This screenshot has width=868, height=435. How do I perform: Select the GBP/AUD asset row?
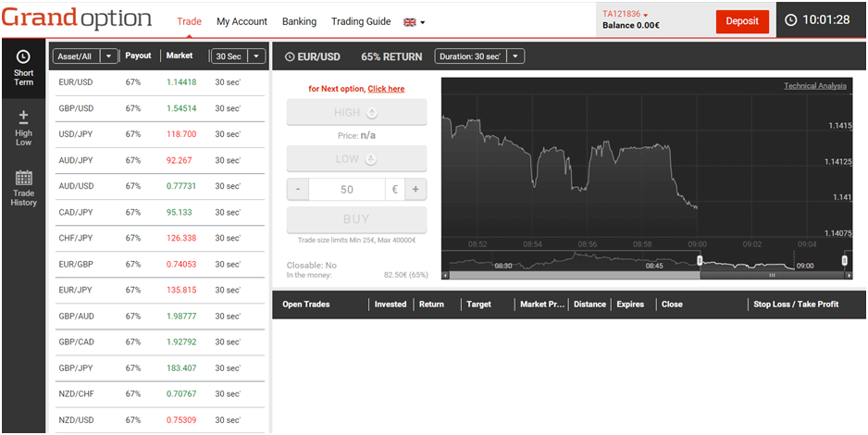coord(160,316)
